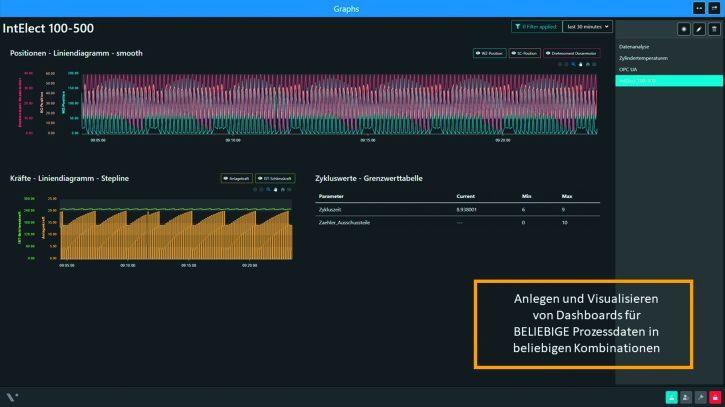This screenshot has height=407, width=725.
Task: Click the grey user account icon at bottom
Action: [x=686, y=397]
